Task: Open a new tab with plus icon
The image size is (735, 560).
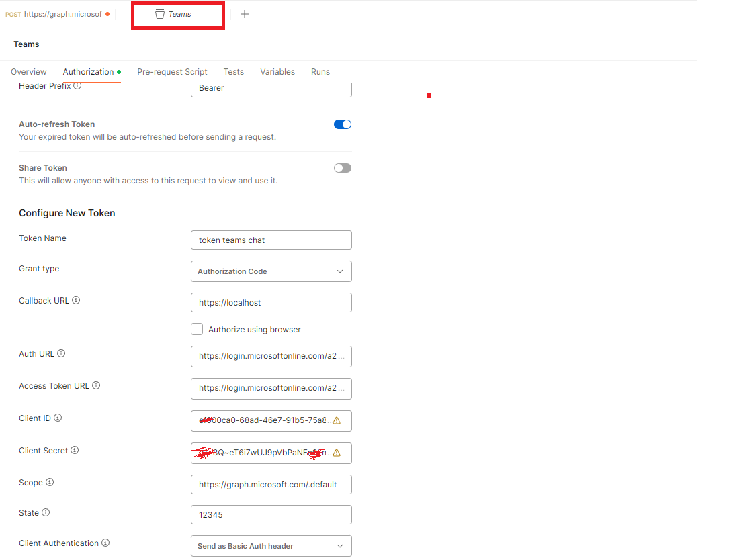Action: tap(245, 14)
